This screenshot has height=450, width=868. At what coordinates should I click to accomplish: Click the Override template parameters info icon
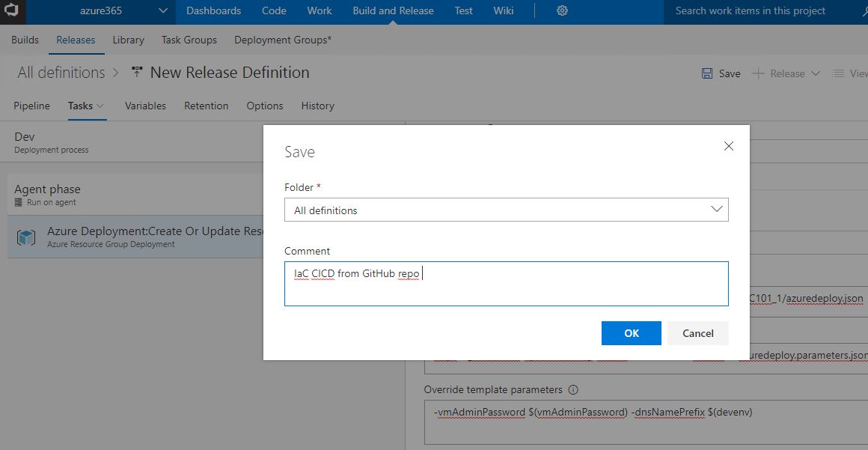573,389
